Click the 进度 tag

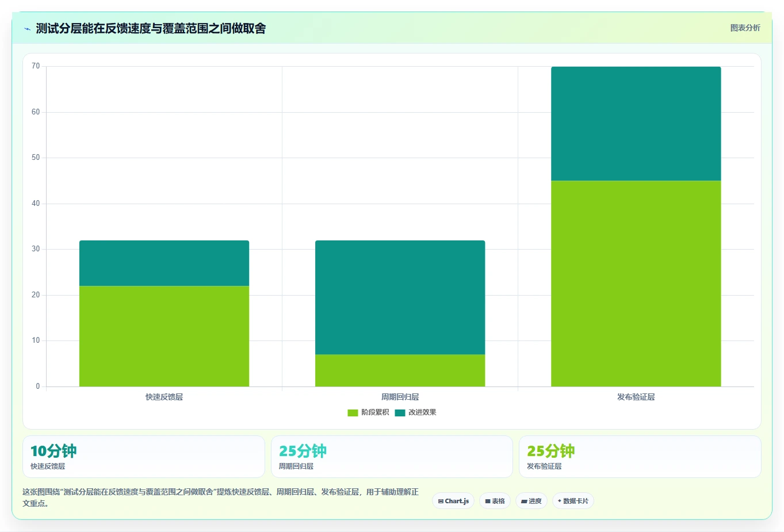(531, 501)
